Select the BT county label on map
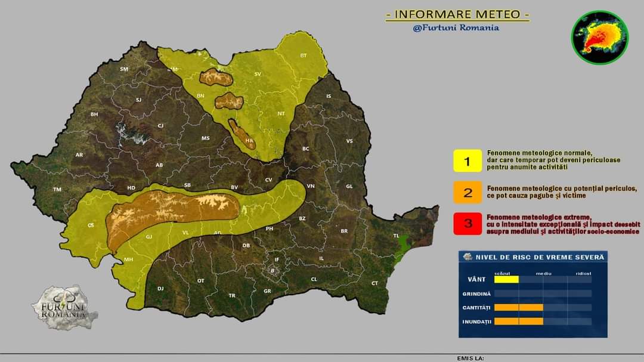 point(304,55)
